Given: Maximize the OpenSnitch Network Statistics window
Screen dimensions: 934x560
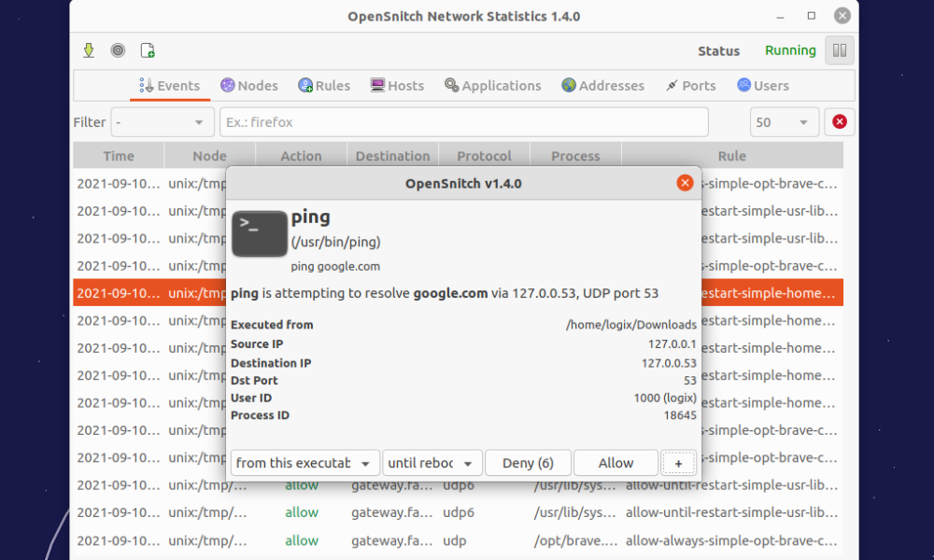Looking at the screenshot, I should 812,16.
